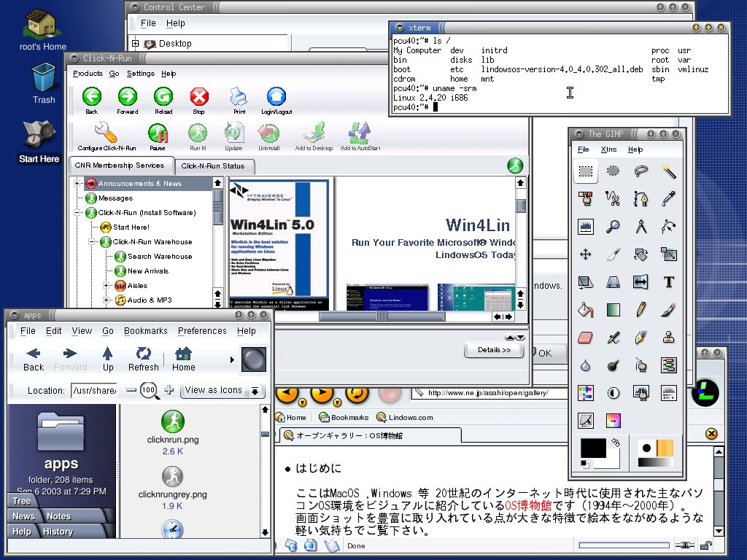
Task: Click the OK button behind Click-N-Run
Action: coord(544,353)
